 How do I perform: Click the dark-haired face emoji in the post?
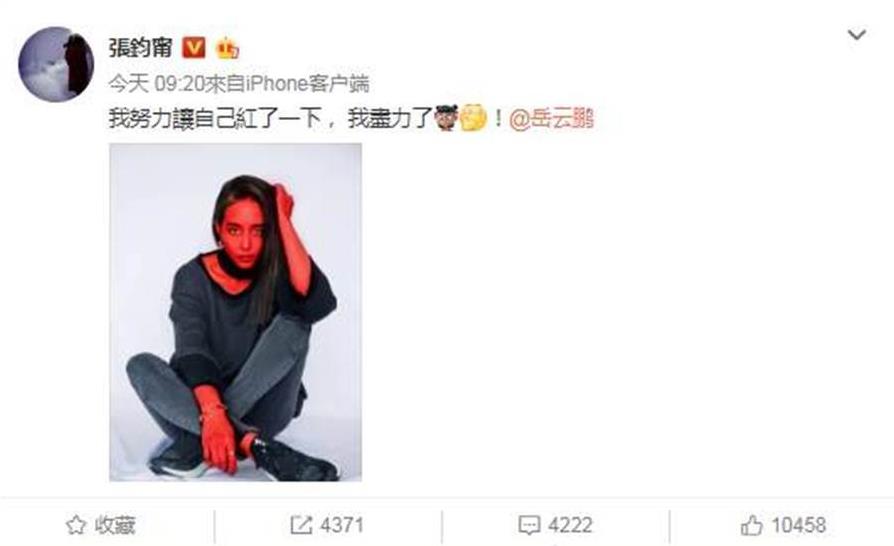coord(446,118)
